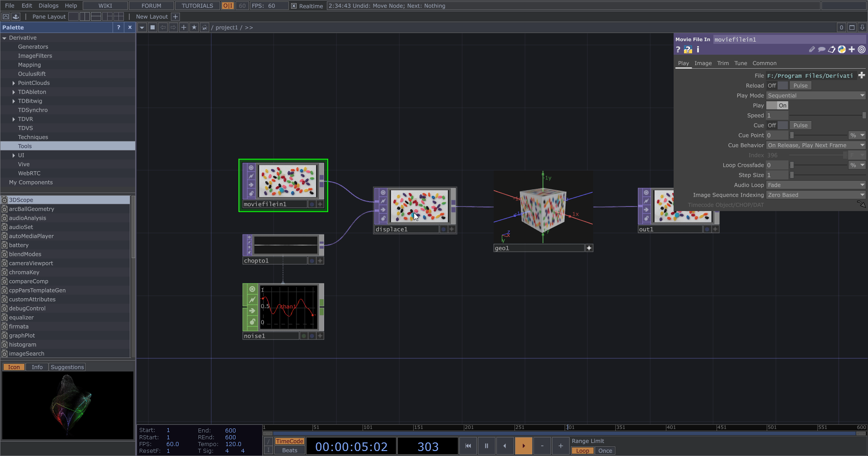Viewport: 868px width, 456px height.
Task: Click the bookmark star icon in network bar
Action: (194, 28)
